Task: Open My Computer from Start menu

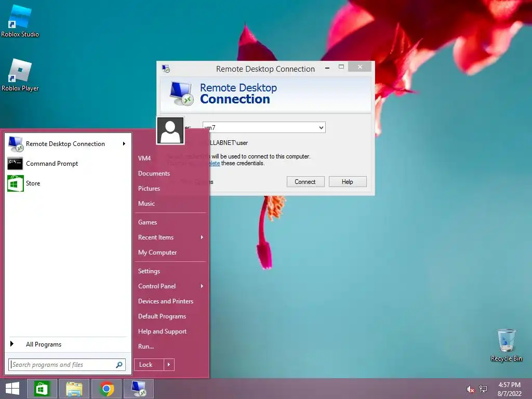Action: 157,252
